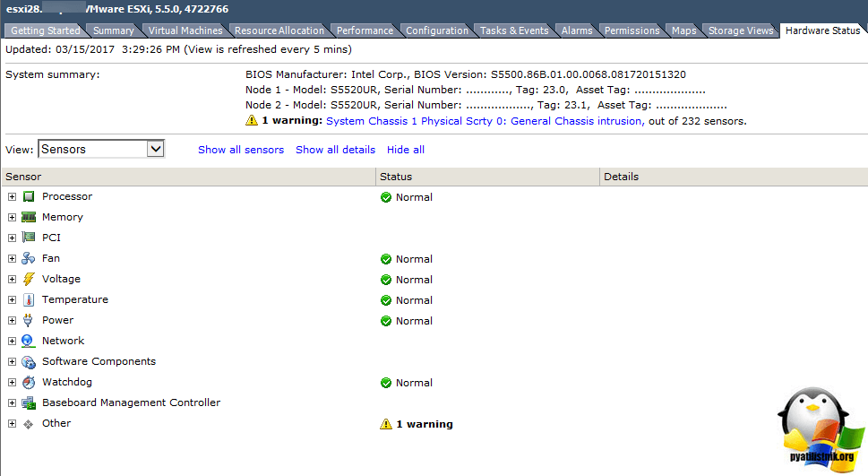
Task: Click the Status column header
Action: [x=396, y=177]
